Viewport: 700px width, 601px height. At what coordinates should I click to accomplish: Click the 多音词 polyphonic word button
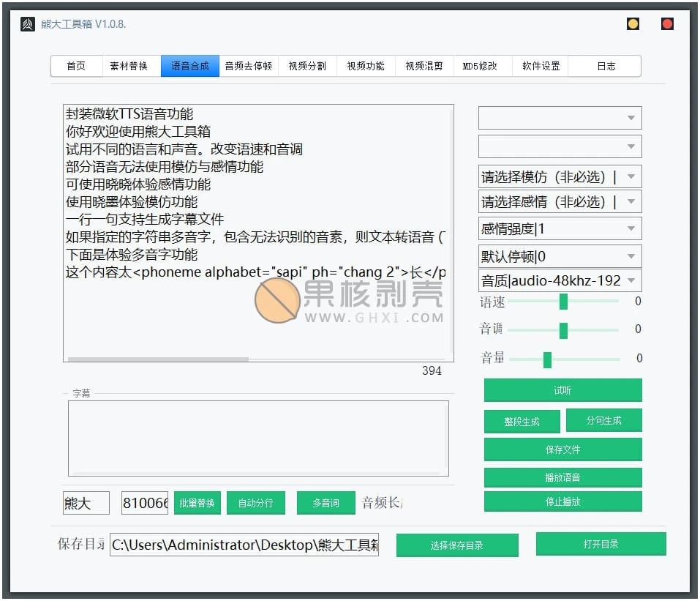tap(326, 502)
